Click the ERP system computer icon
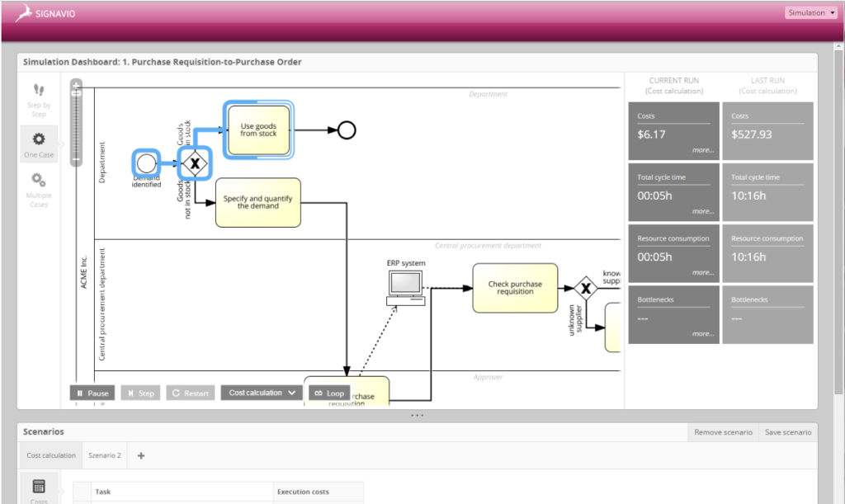Image resolution: width=845 pixels, height=504 pixels. 406,288
